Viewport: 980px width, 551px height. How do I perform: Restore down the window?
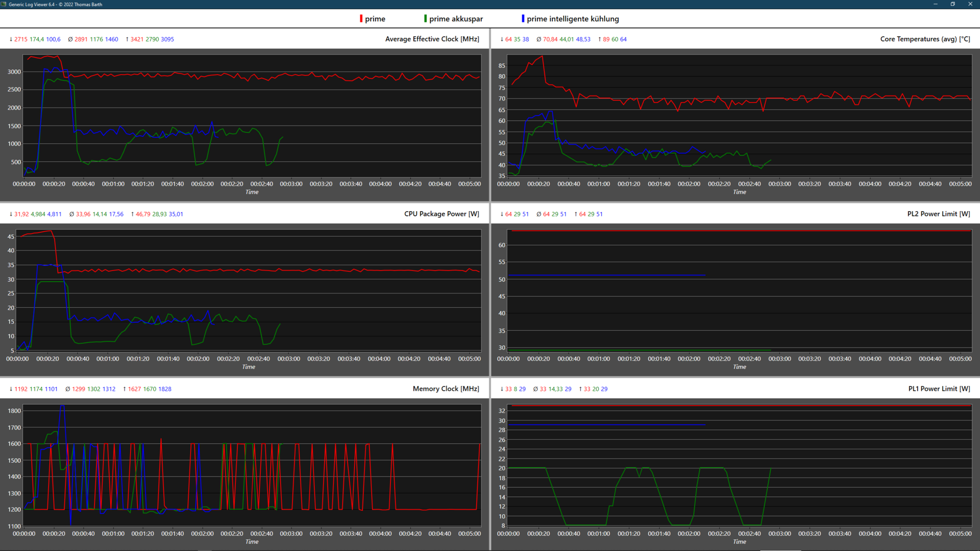pyautogui.click(x=952, y=4)
